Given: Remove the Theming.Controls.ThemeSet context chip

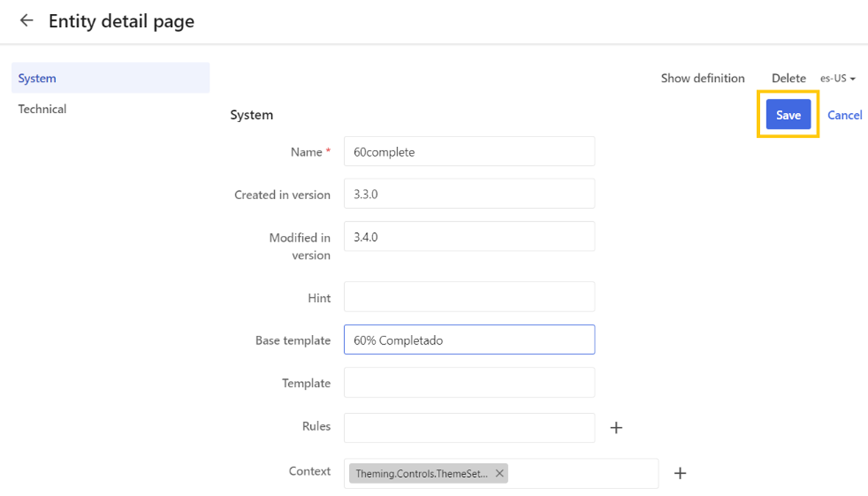Looking at the screenshot, I should click(x=499, y=473).
